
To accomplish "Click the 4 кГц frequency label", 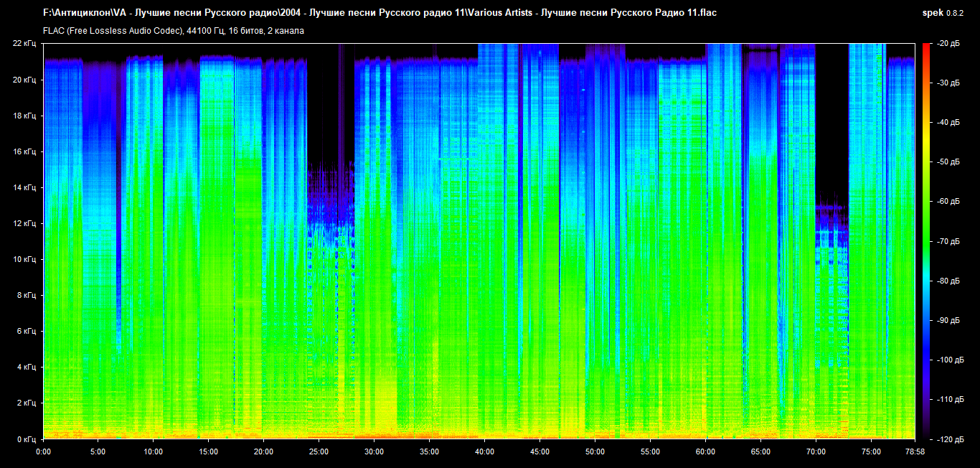I will point(27,367).
